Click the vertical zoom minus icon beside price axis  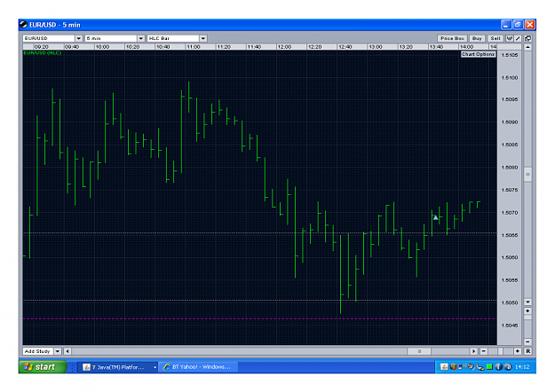pyautogui.click(x=527, y=341)
